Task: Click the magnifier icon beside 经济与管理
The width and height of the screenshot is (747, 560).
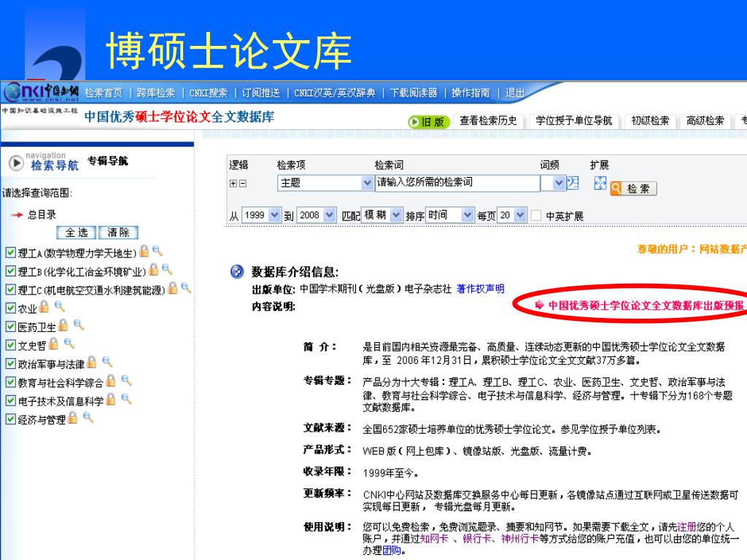Action: tap(88, 418)
